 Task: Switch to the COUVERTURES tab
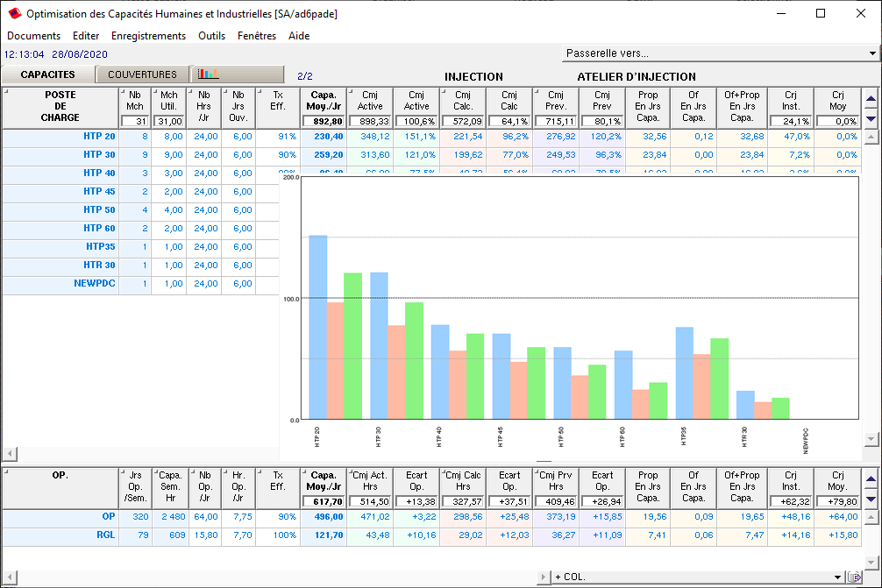(x=142, y=74)
